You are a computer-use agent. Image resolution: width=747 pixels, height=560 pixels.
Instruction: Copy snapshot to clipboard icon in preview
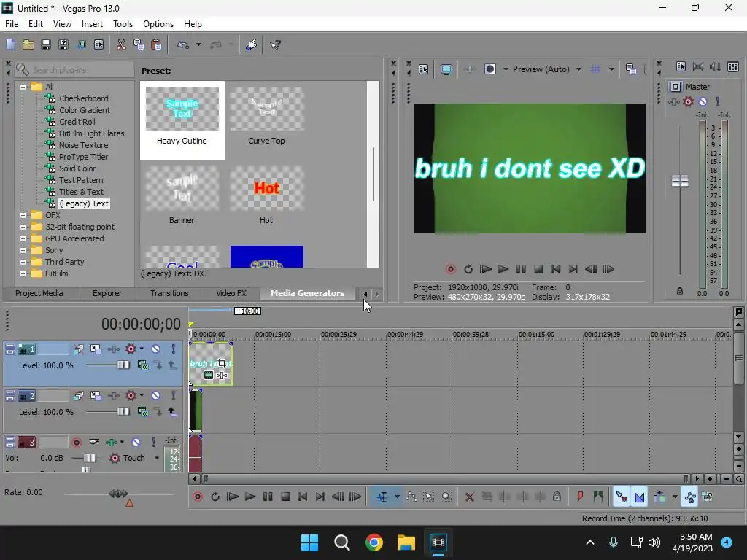point(631,69)
